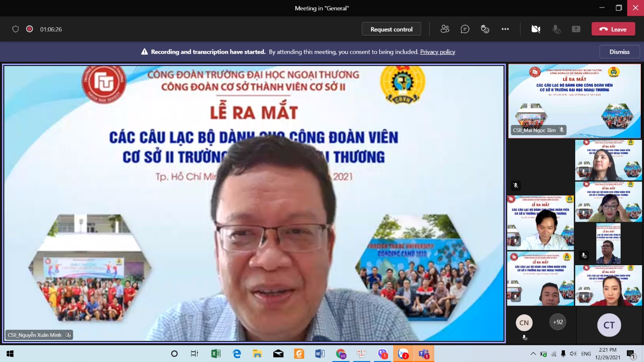Open More actions ellipsis menu

tap(505, 29)
